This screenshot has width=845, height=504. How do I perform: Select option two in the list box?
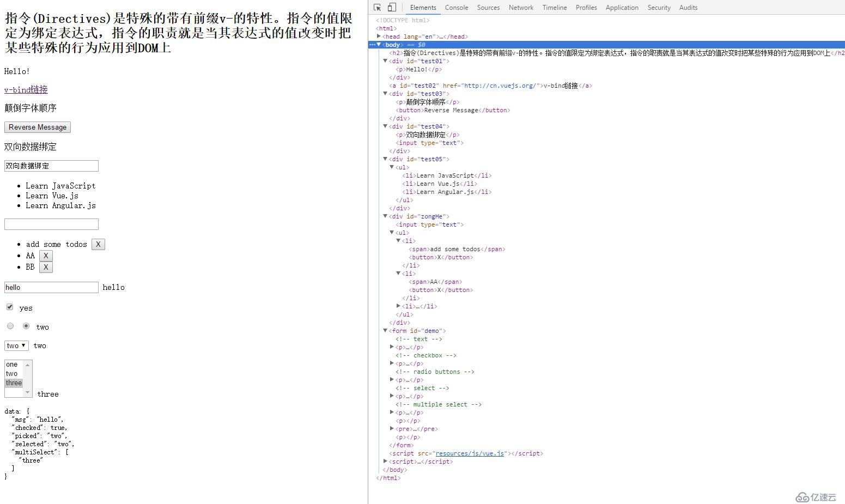pos(14,374)
